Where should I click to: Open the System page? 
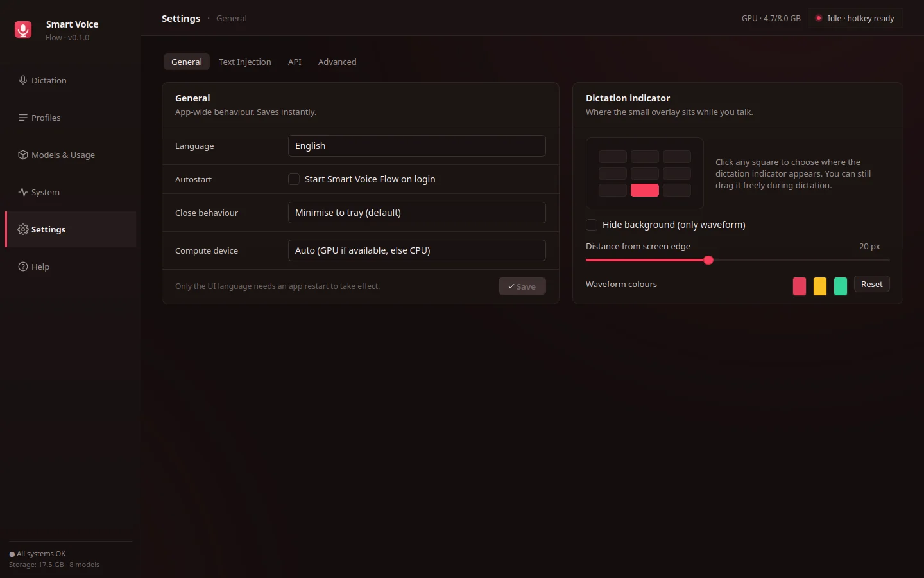click(71, 192)
